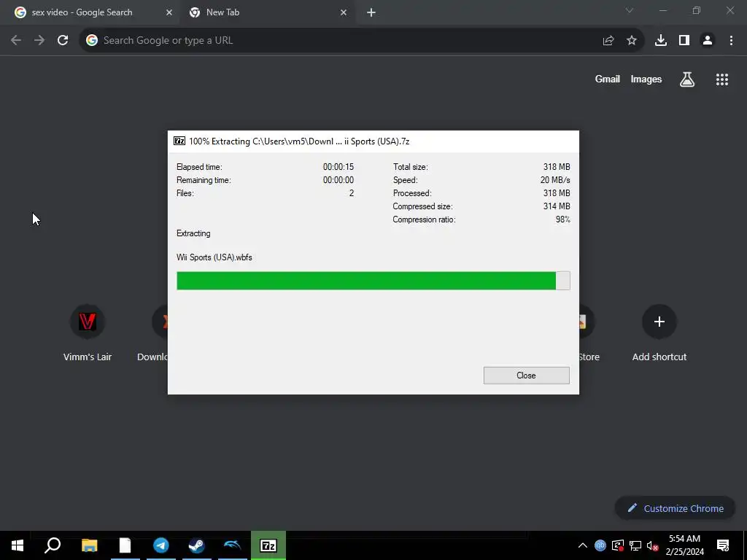
Task: Click the Compressed size 314 MB value
Action: point(557,206)
